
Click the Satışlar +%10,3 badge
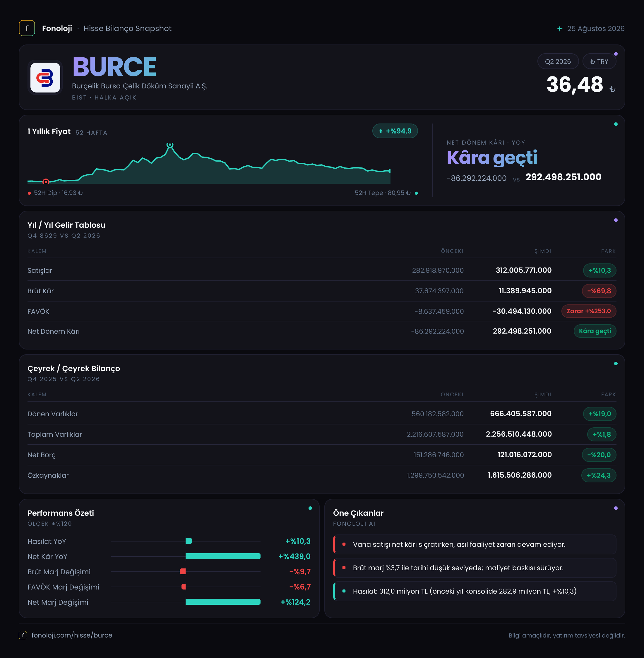[x=599, y=270]
